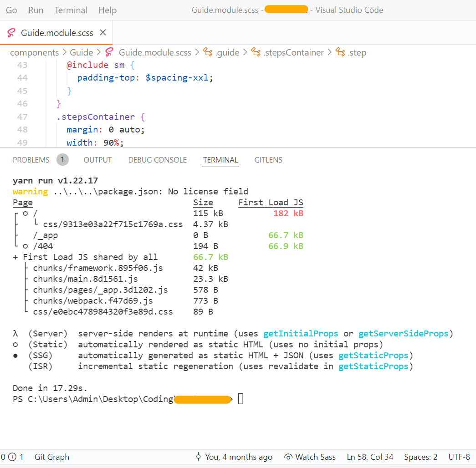Click line number 43 in gutter
476x468 pixels.
(22, 65)
